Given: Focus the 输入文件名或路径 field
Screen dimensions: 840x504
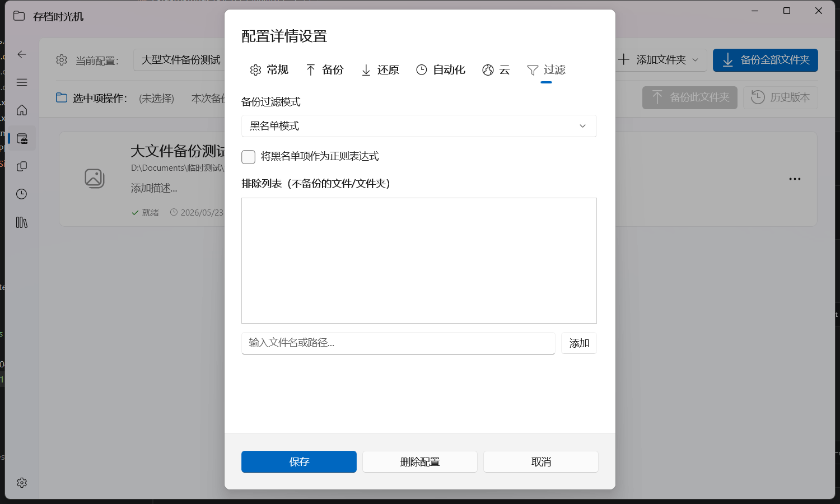Looking at the screenshot, I should [x=398, y=343].
